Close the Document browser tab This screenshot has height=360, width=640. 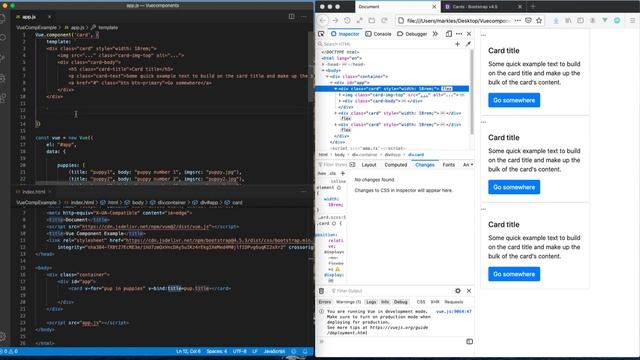point(434,7)
